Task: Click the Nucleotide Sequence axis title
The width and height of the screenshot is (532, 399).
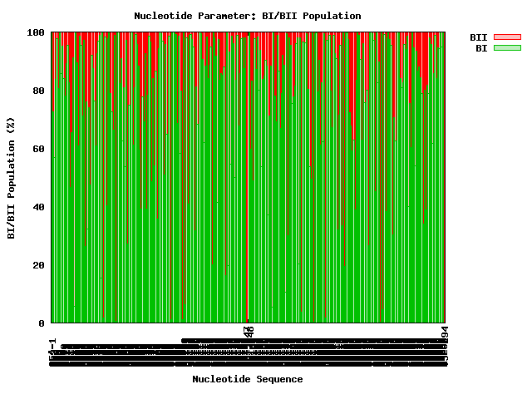Action: 248,379
